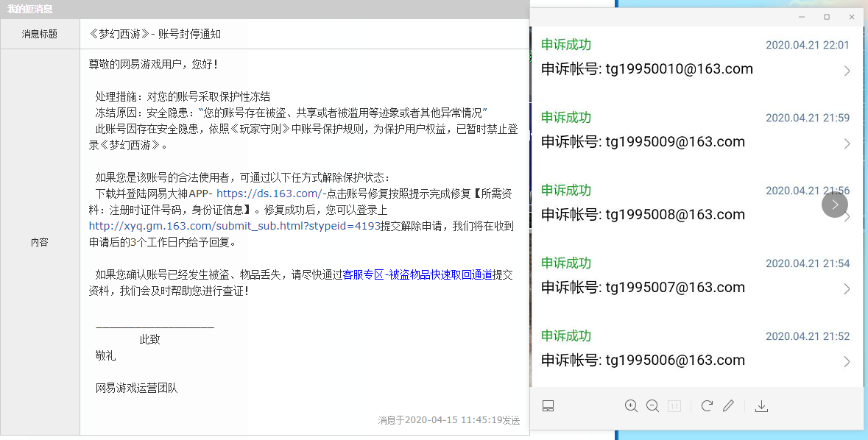
Task: Click the 处理措施 line of message
Action: click(183, 97)
